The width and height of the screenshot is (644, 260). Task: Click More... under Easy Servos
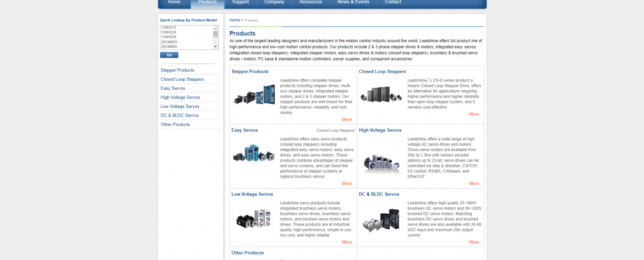pos(349,183)
